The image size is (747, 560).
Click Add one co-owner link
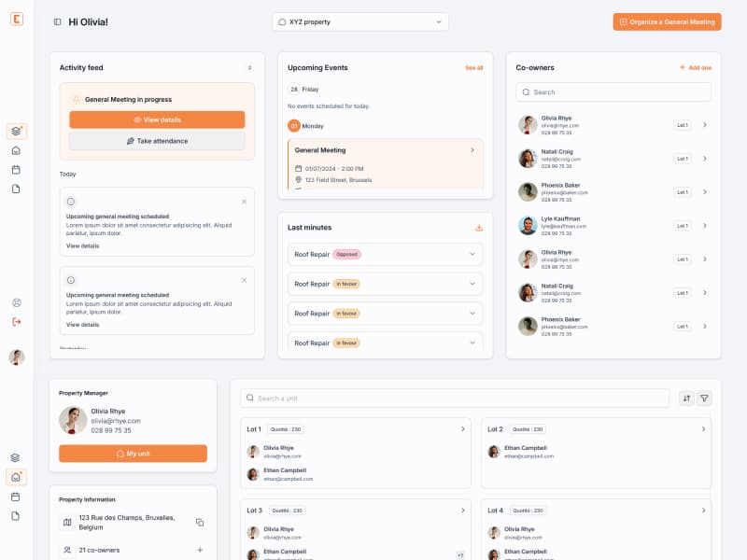coord(695,68)
